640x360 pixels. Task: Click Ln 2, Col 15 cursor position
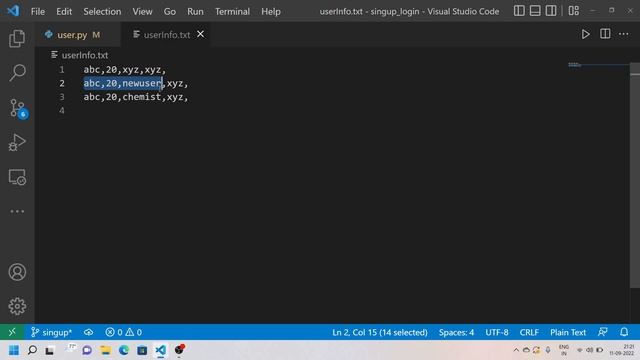pyautogui.click(x=380, y=332)
